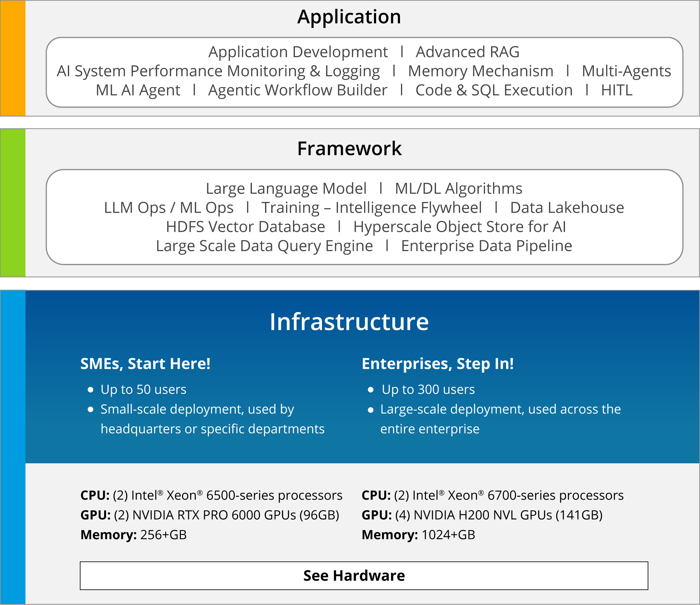This screenshot has width=700, height=605.
Task: Click Agentic Workflow Builder label
Action: point(298,90)
